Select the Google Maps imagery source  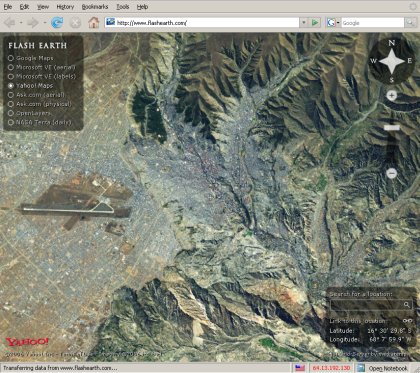point(11,58)
